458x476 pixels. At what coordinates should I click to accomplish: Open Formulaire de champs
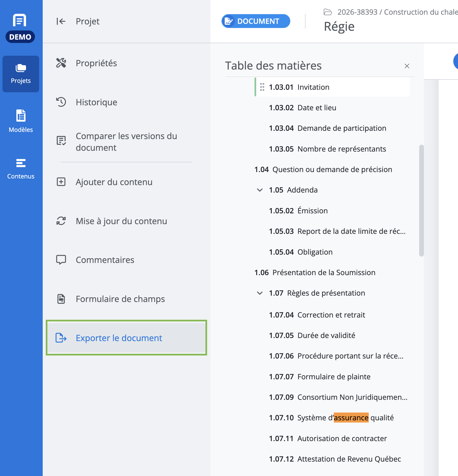tap(126, 299)
